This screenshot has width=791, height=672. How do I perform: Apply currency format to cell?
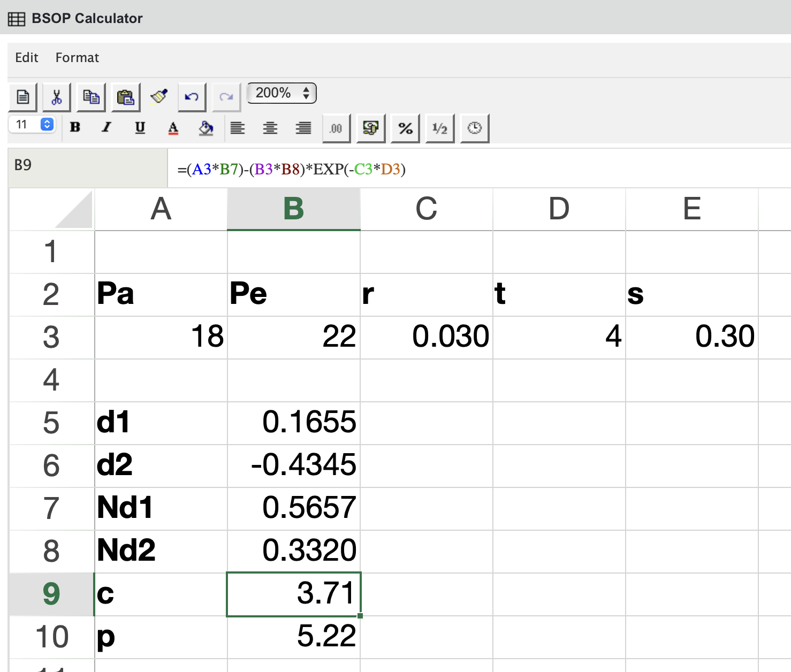370,128
